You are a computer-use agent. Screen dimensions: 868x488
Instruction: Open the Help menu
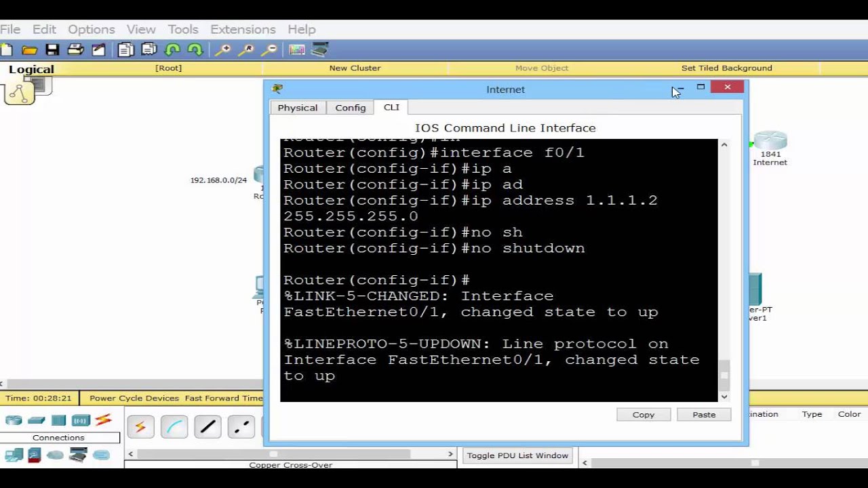pos(302,29)
